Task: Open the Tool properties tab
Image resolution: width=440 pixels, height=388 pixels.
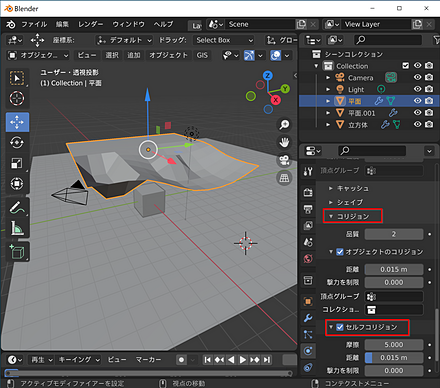Action: point(308,171)
